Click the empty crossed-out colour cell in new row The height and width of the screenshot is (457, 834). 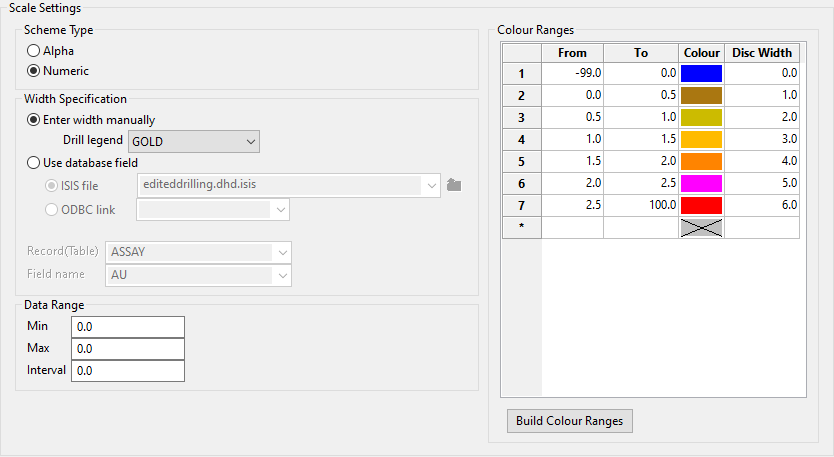[701, 227]
